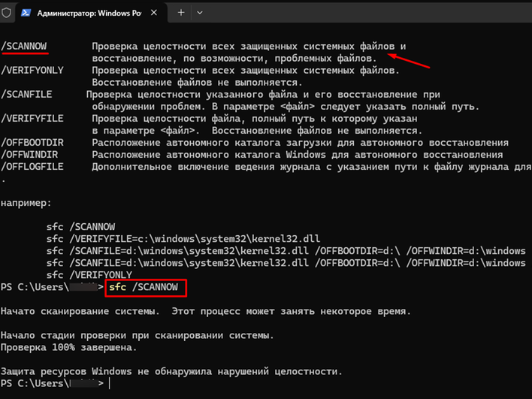Click text Восстановление файлов не выполняется under /VERIFYONLY

tap(197, 83)
